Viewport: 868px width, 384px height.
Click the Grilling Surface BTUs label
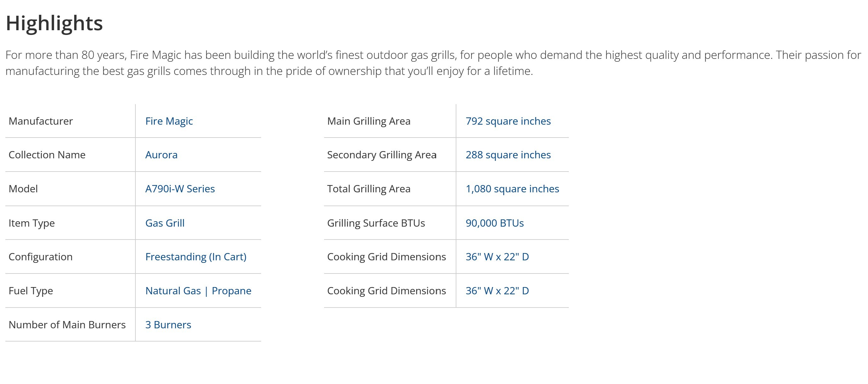376,223
